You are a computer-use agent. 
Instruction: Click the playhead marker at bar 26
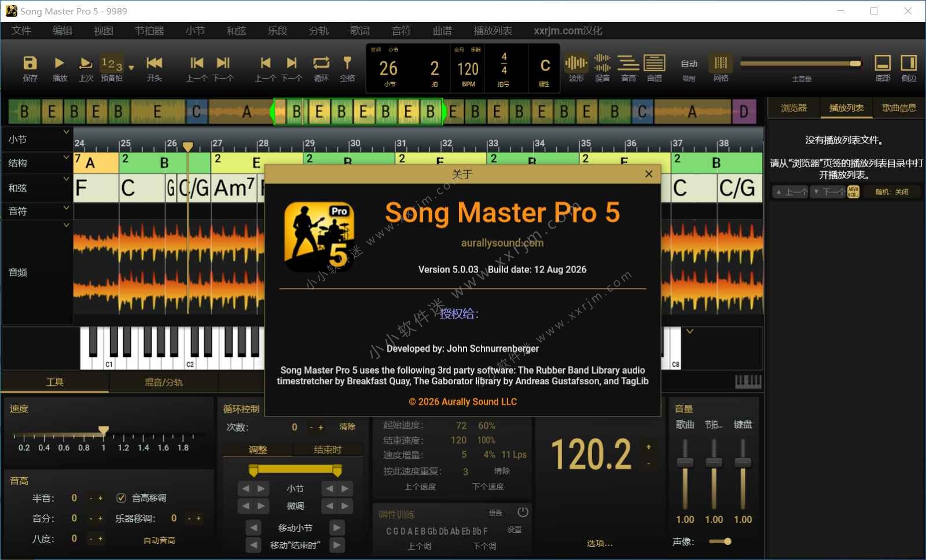click(x=188, y=147)
